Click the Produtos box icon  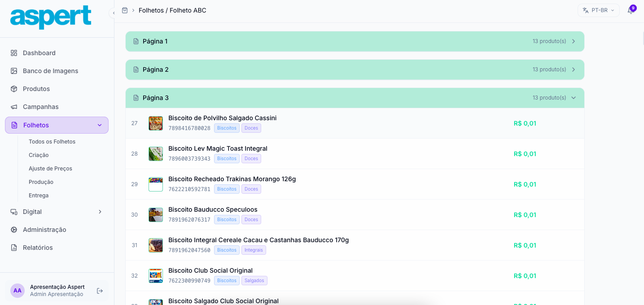pyautogui.click(x=14, y=89)
